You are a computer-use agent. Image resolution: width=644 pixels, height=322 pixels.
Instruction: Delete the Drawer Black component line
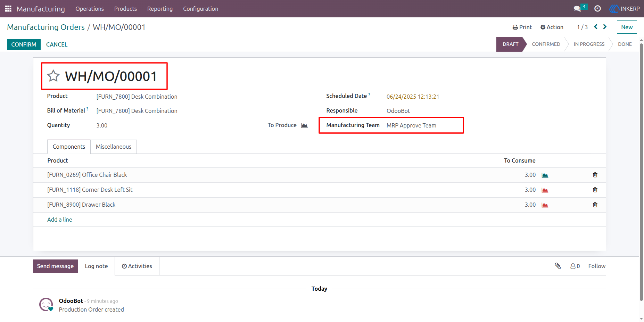[595, 205]
